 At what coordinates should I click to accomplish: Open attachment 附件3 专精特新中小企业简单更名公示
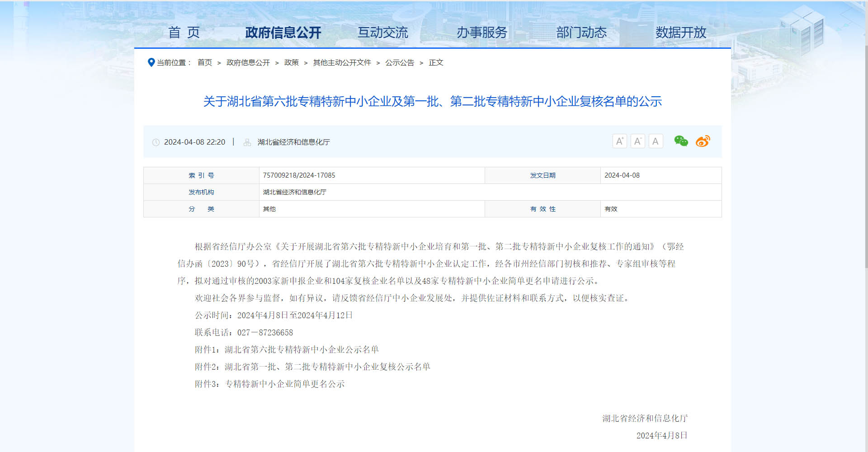pos(285,384)
